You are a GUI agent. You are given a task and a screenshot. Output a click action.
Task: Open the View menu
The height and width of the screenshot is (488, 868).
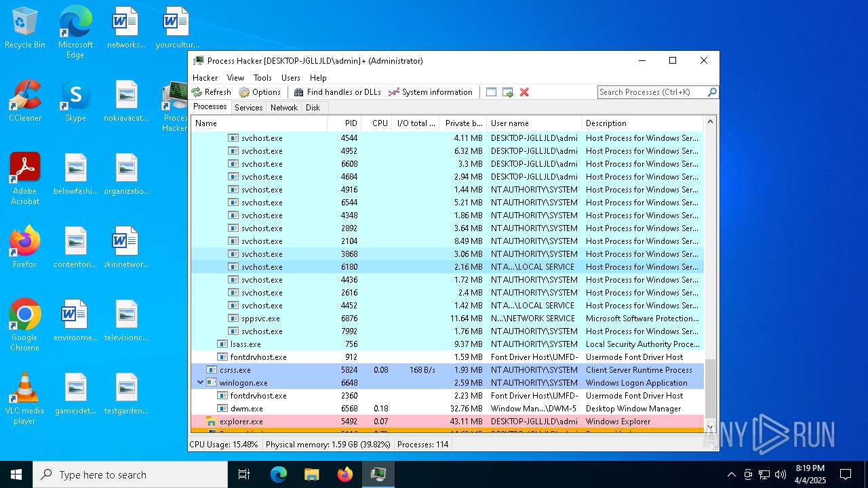pyautogui.click(x=235, y=78)
